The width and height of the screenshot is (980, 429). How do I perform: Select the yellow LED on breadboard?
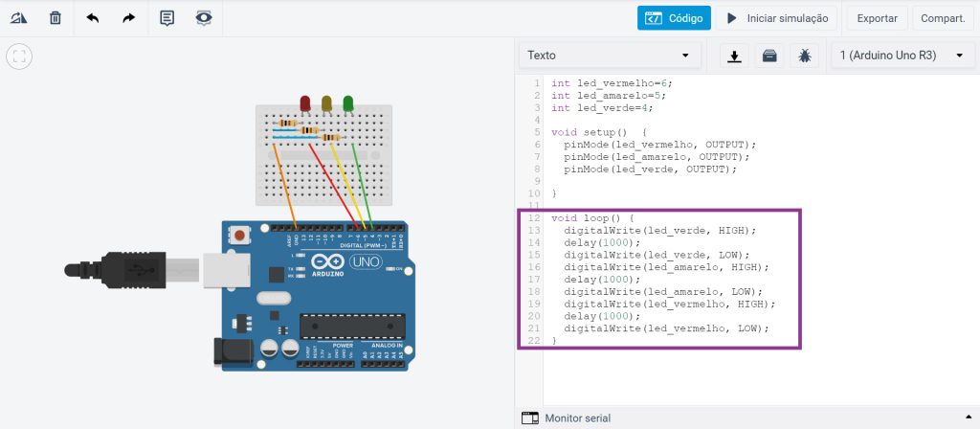[x=326, y=103]
